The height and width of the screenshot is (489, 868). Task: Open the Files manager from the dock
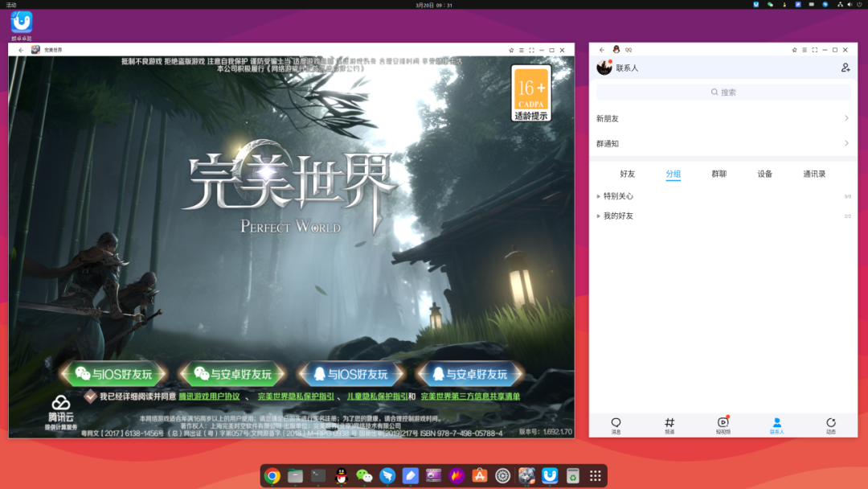295,475
